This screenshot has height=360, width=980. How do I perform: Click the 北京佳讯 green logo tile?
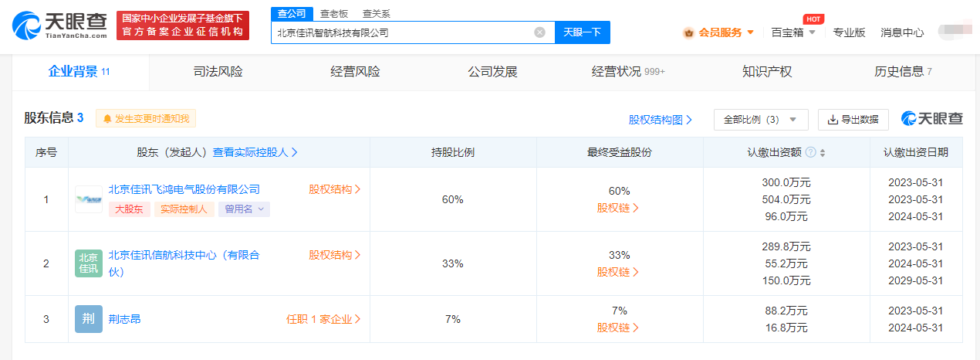pyautogui.click(x=89, y=263)
